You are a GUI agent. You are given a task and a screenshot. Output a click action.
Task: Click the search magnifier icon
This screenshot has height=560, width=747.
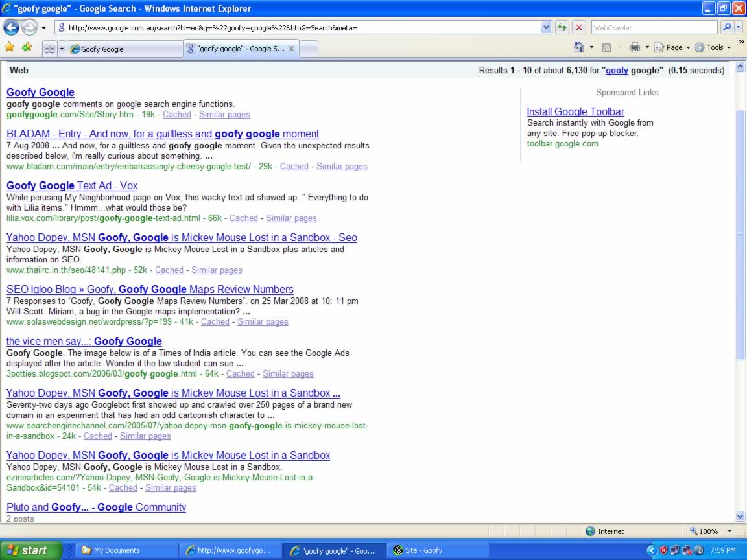click(727, 27)
